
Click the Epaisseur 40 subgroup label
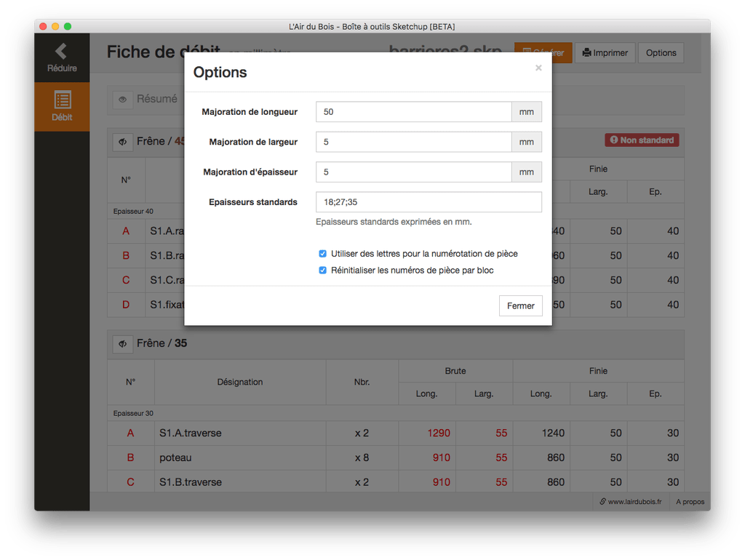[x=133, y=212]
